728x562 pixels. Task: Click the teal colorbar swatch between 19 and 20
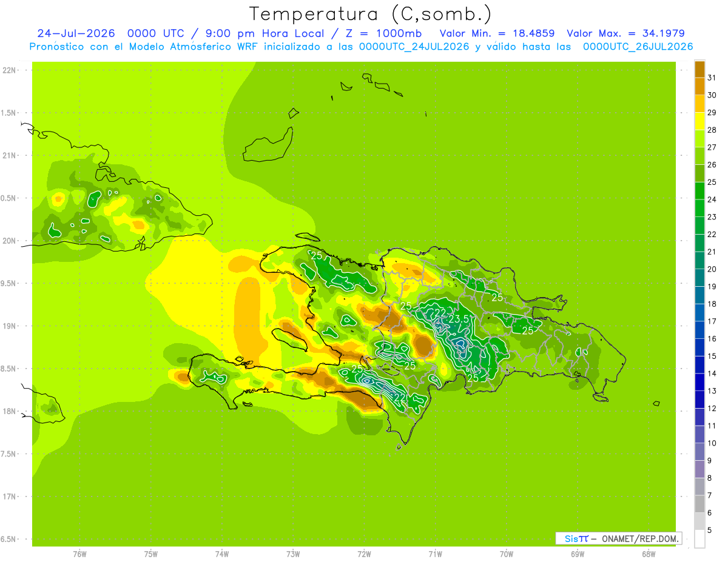699,278
